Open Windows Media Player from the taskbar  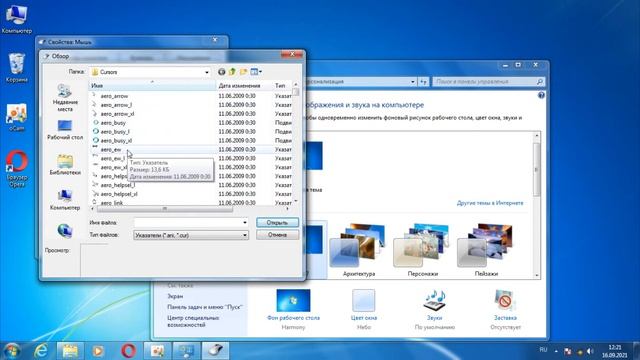coord(98,351)
